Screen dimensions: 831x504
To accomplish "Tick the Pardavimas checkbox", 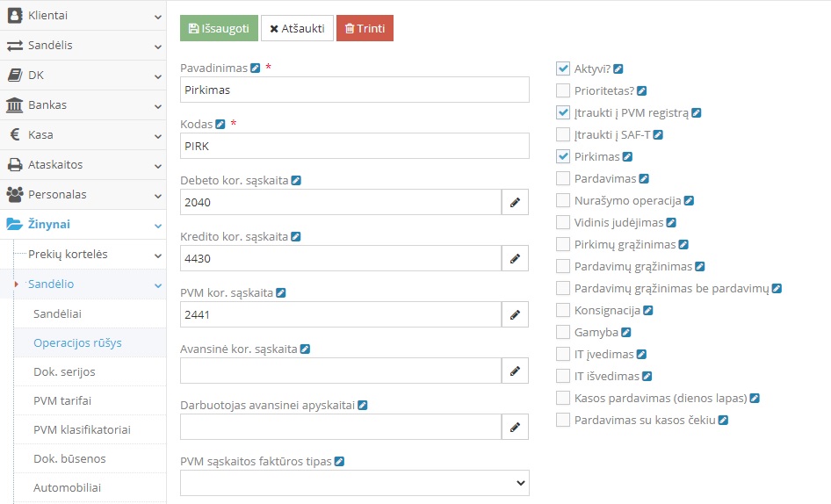I will [x=563, y=178].
